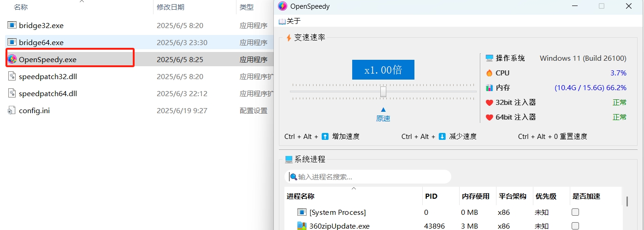Click the 原速 original speed marker

point(383,118)
